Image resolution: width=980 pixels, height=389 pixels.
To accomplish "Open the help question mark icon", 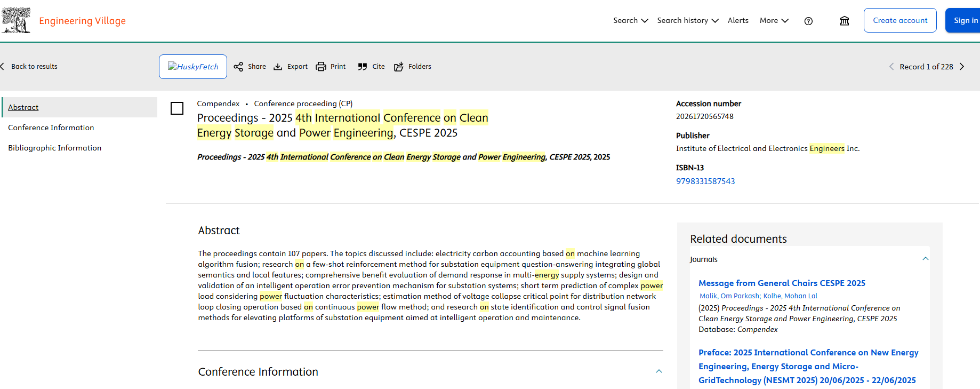I will (x=808, y=21).
